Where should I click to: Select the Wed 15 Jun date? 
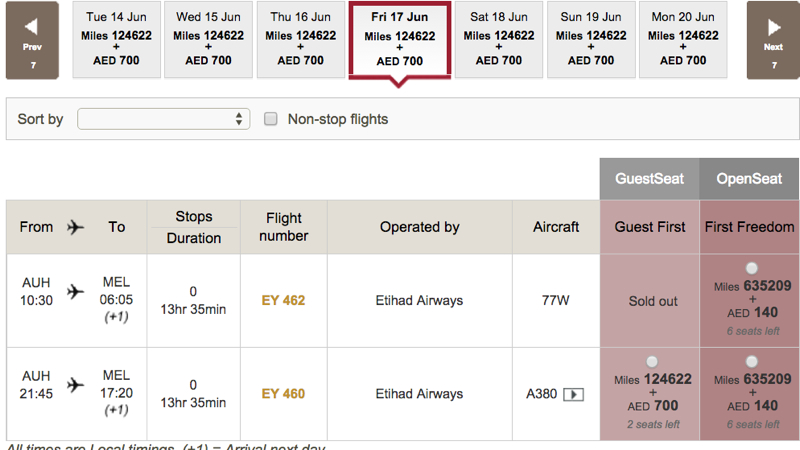tap(208, 39)
